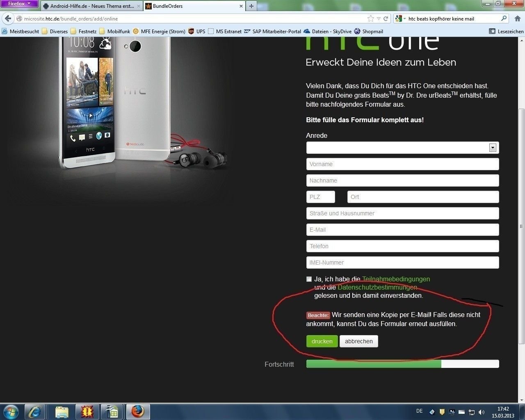
Task: Open the taskbar clock and date
Action: 503,412
